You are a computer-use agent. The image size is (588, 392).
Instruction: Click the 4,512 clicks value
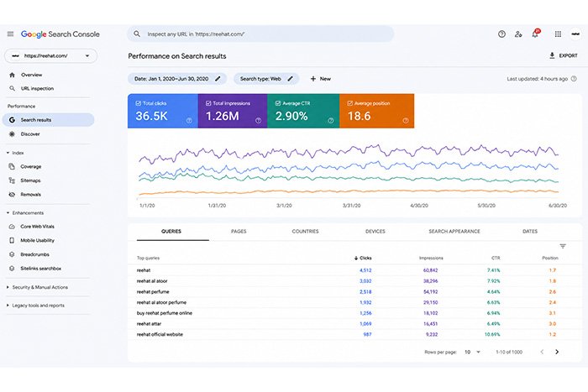[365, 270]
